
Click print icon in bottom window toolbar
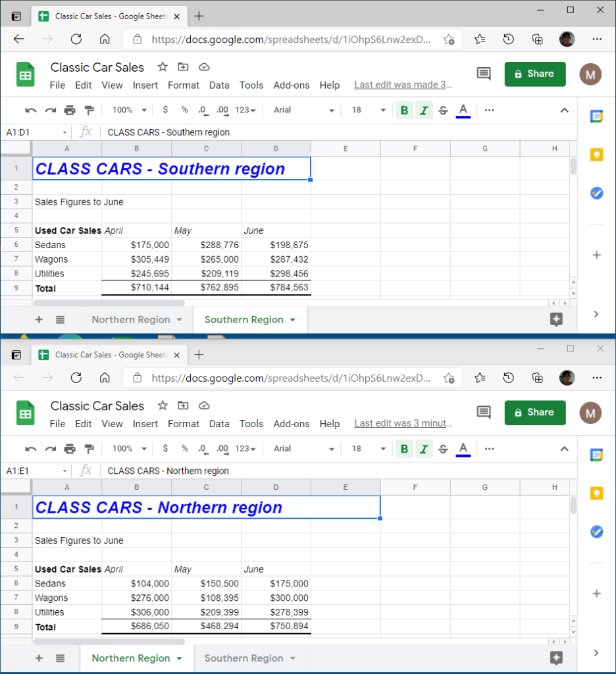70,449
